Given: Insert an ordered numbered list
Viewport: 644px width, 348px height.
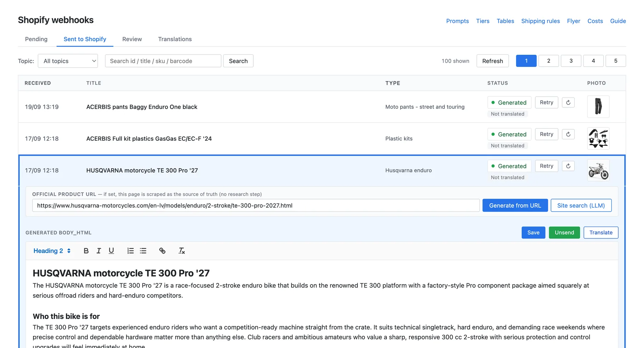Looking at the screenshot, I should 130,251.
